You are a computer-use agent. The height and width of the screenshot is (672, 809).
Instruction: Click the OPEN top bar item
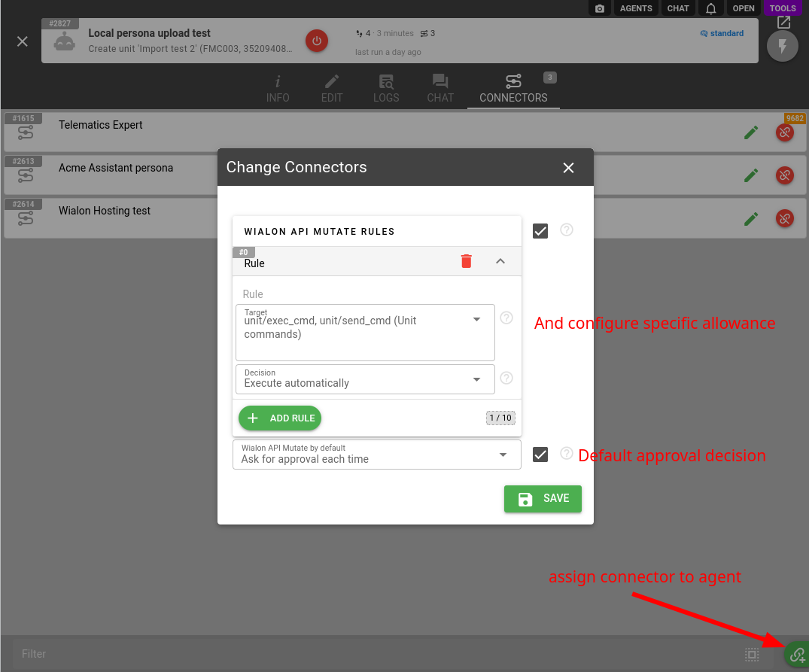tap(744, 8)
